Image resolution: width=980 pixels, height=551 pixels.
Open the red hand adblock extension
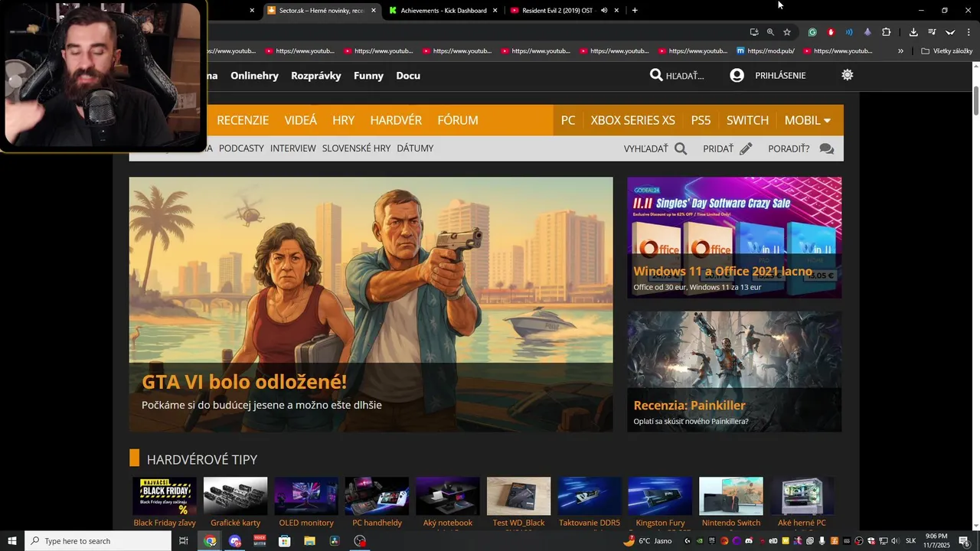tap(831, 32)
